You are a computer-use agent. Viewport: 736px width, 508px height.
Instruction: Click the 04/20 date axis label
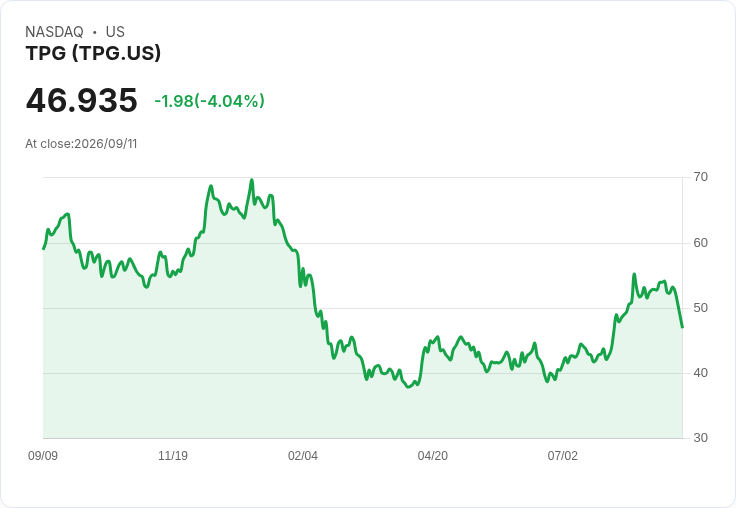(433, 455)
